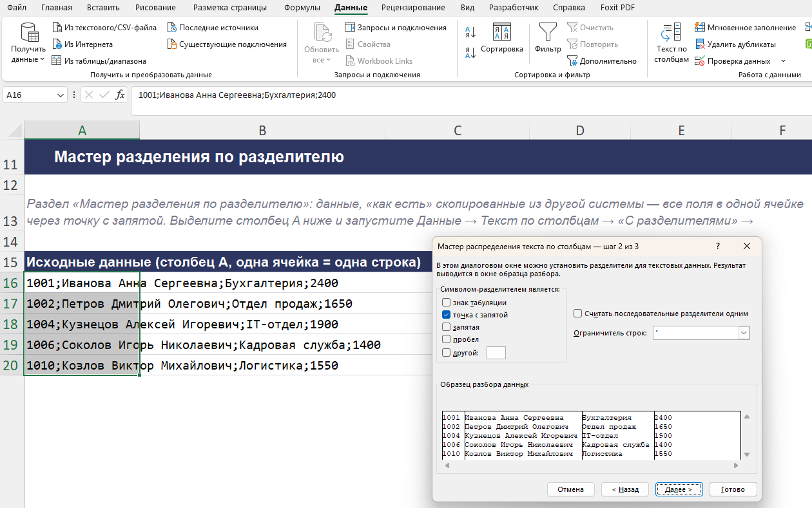Click the Удалить дубликаты tool
812x508 pixels.
point(735,44)
